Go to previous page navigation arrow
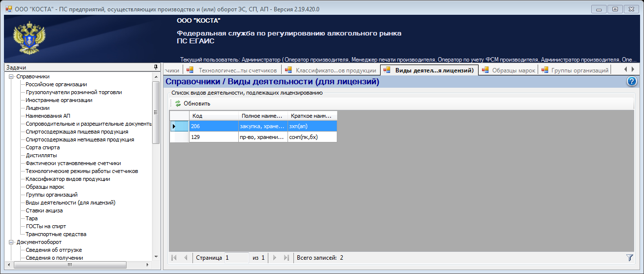 click(186, 258)
